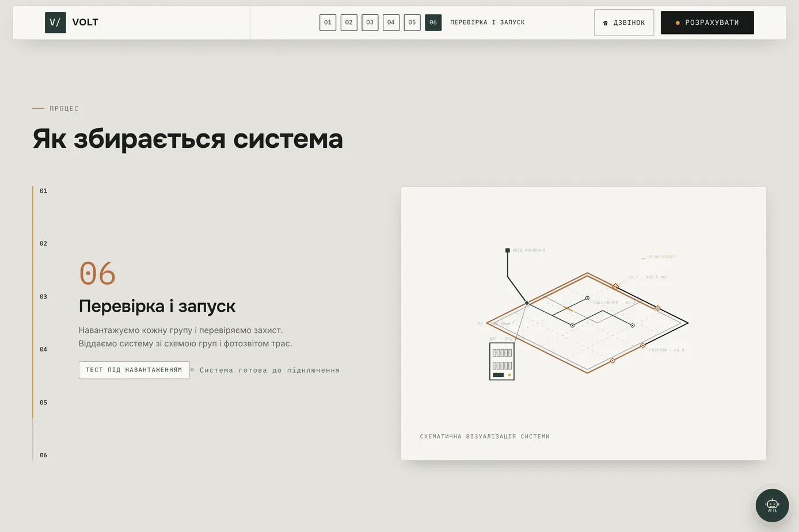This screenshot has height=532, width=799.
Task: Go to step 01 in header navigation
Action: click(328, 22)
